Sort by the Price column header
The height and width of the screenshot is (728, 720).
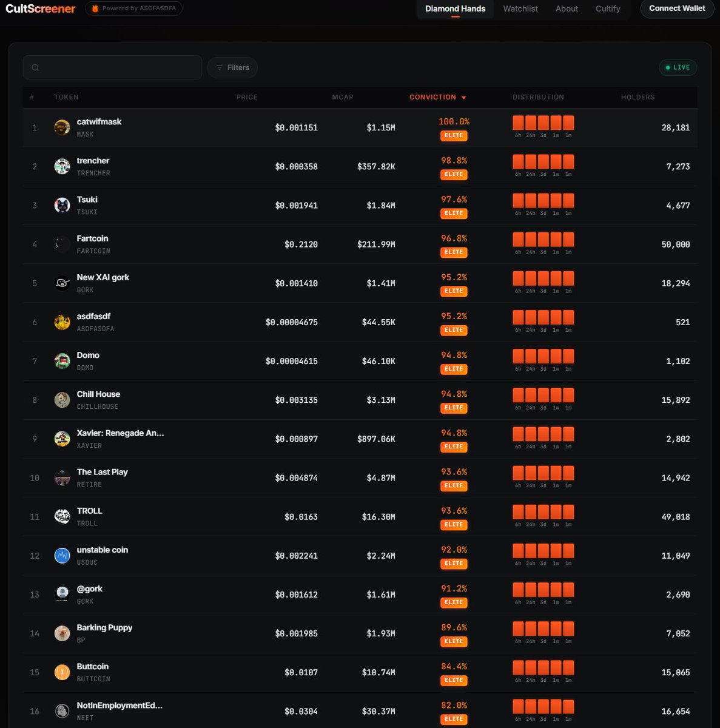[247, 97]
